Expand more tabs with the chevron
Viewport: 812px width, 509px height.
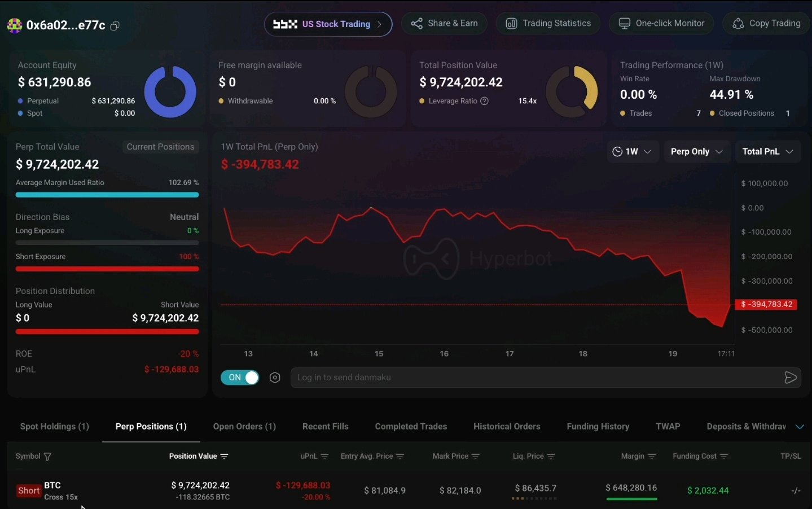[800, 427]
